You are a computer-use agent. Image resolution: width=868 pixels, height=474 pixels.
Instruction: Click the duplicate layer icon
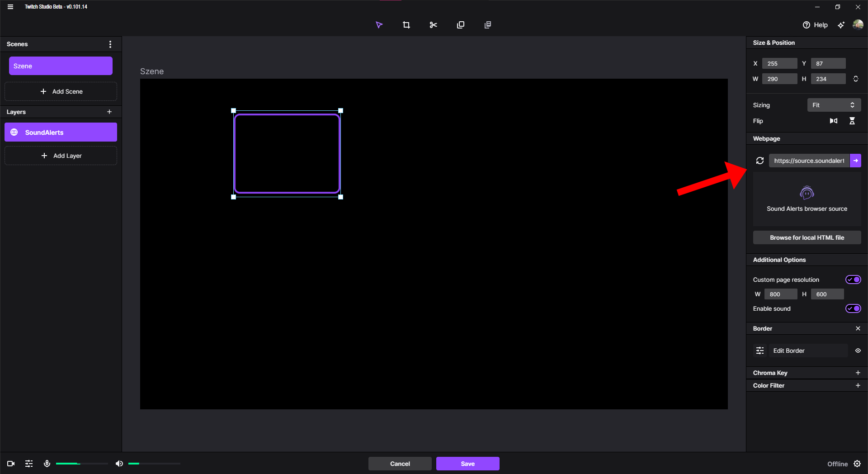[460, 25]
